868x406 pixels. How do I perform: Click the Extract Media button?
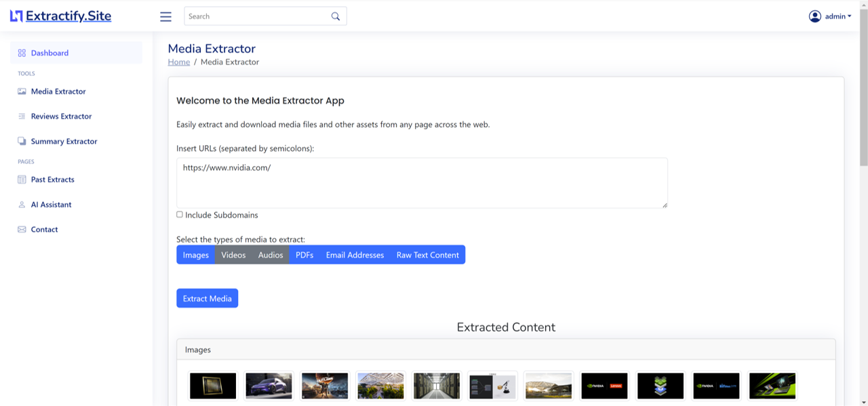(207, 298)
